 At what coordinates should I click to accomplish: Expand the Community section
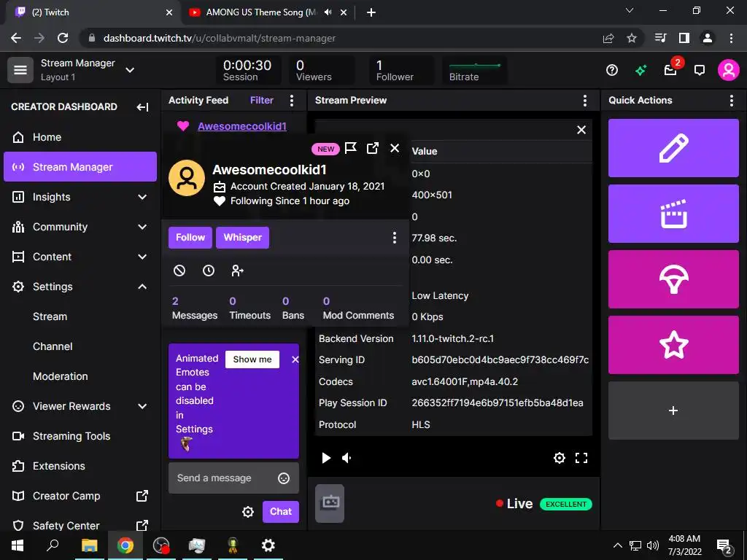pyautogui.click(x=80, y=227)
